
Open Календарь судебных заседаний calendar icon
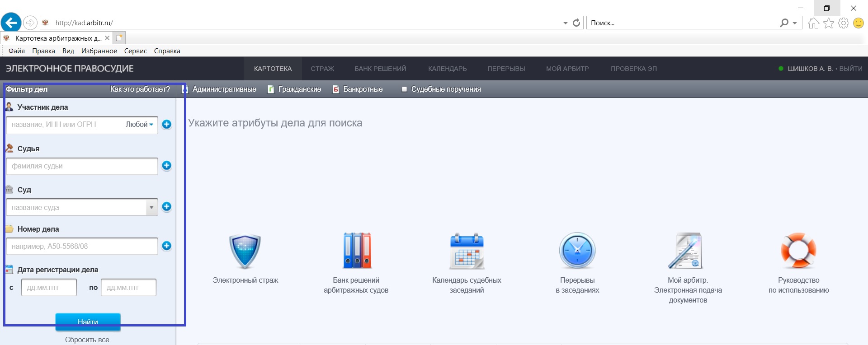467,251
